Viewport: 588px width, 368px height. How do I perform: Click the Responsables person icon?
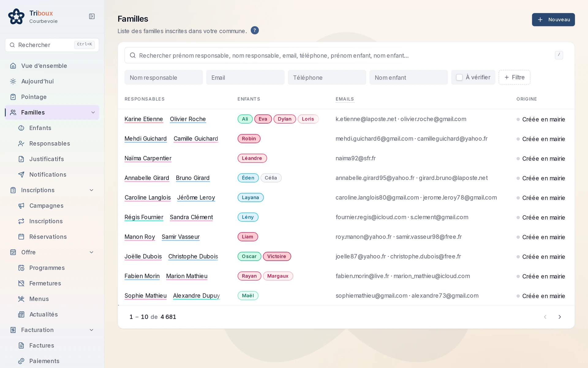[x=21, y=144]
